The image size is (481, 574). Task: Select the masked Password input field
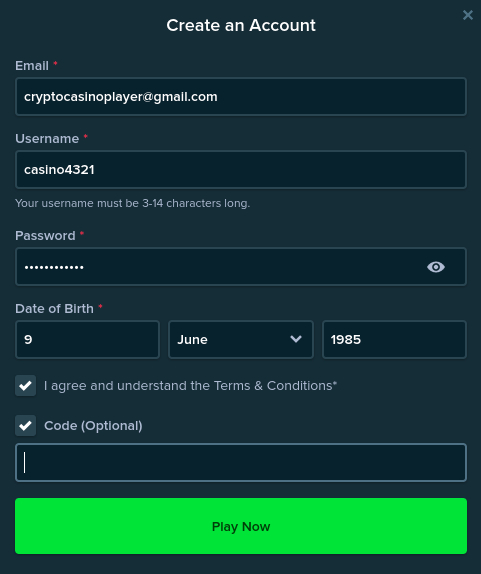(241, 266)
